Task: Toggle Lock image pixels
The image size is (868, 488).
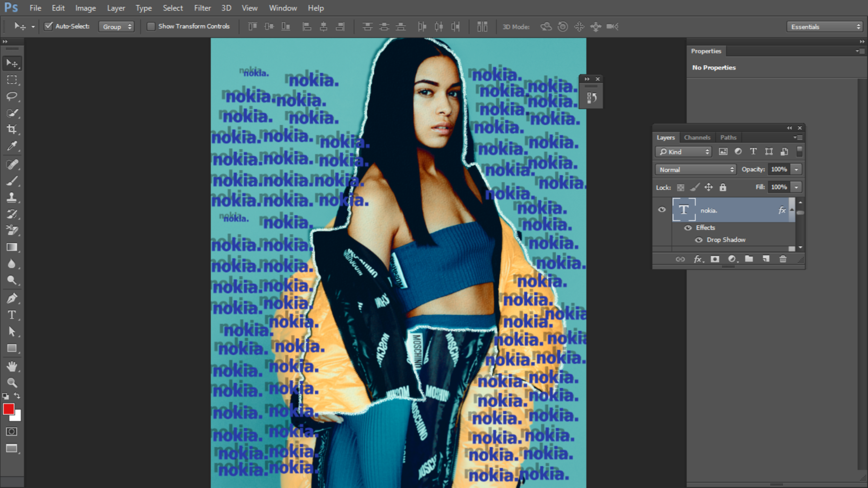Action: coord(694,187)
